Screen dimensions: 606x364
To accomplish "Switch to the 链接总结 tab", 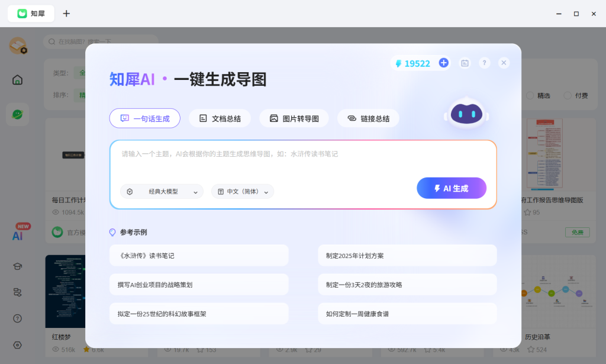I will tap(368, 118).
